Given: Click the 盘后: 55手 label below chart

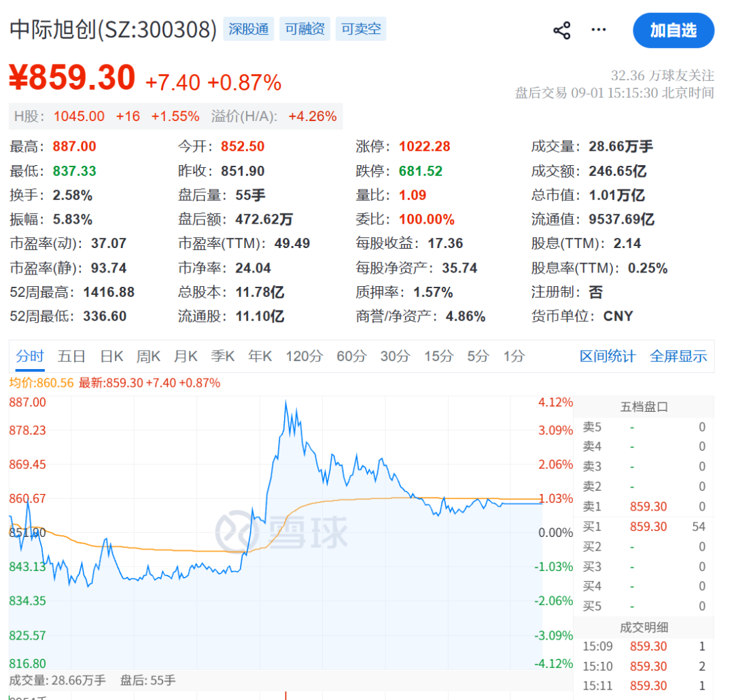Looking at the screenshot, I should (x=147, y=680).
